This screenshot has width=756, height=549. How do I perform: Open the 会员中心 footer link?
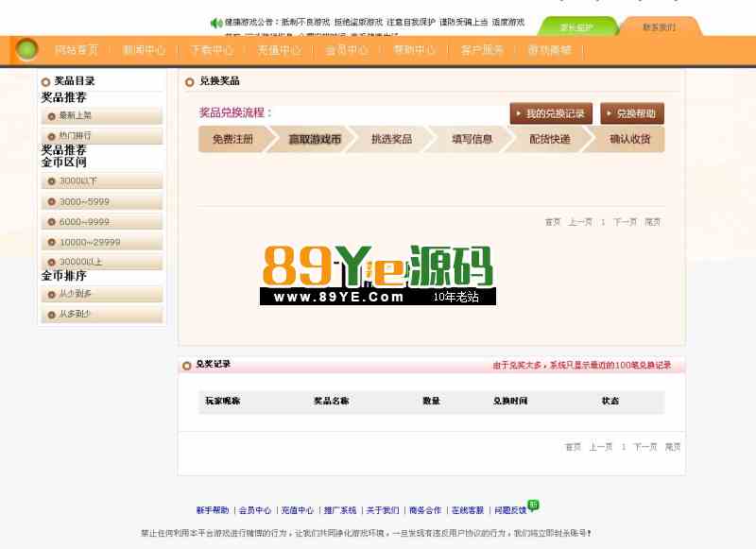[x=255, y=510]
